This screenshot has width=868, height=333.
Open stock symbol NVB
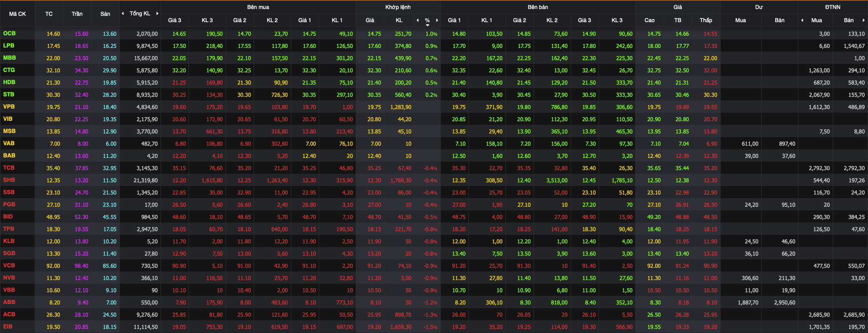coord(9,278)
